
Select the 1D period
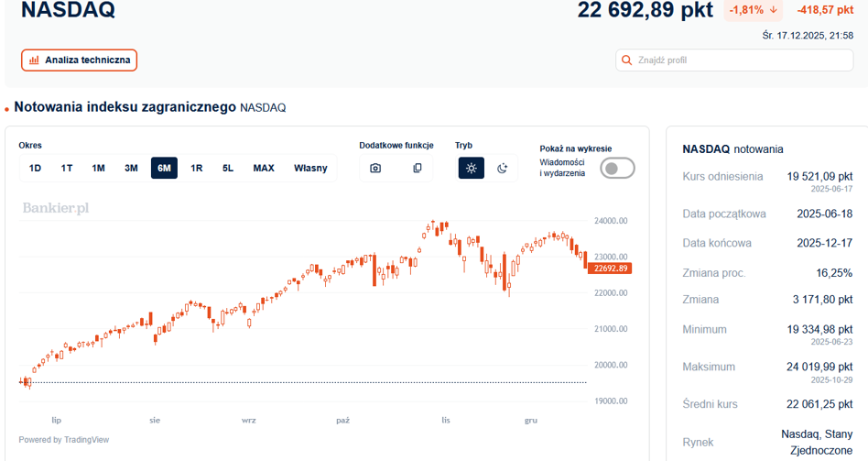click(35, 168)
